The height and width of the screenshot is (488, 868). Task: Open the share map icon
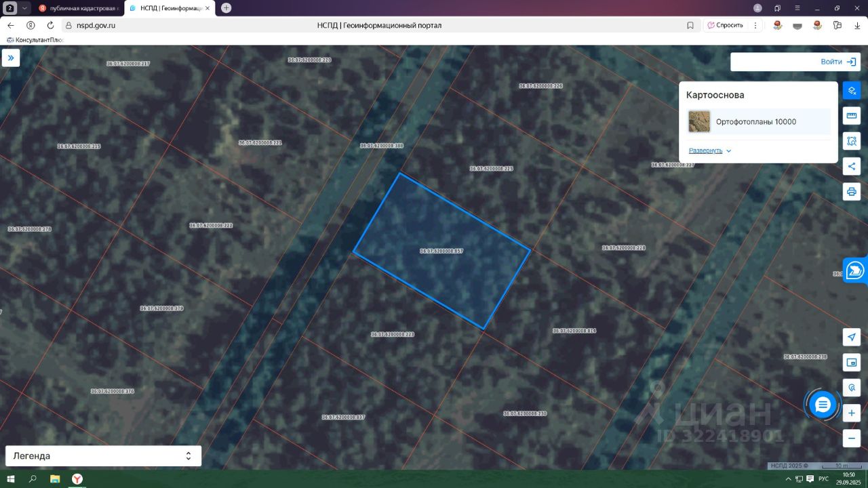tap(852, 166)
